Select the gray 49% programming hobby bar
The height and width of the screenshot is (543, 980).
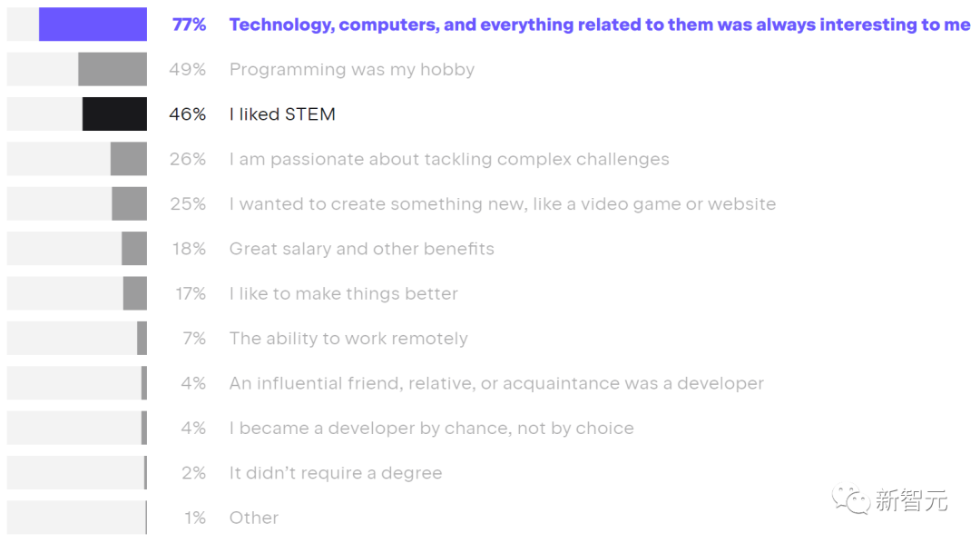[x=113, y=69]
